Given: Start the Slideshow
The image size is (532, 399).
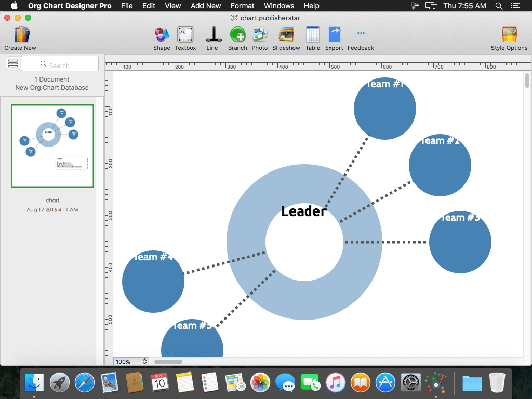Looking at the screenshot, I should [286, 35].
